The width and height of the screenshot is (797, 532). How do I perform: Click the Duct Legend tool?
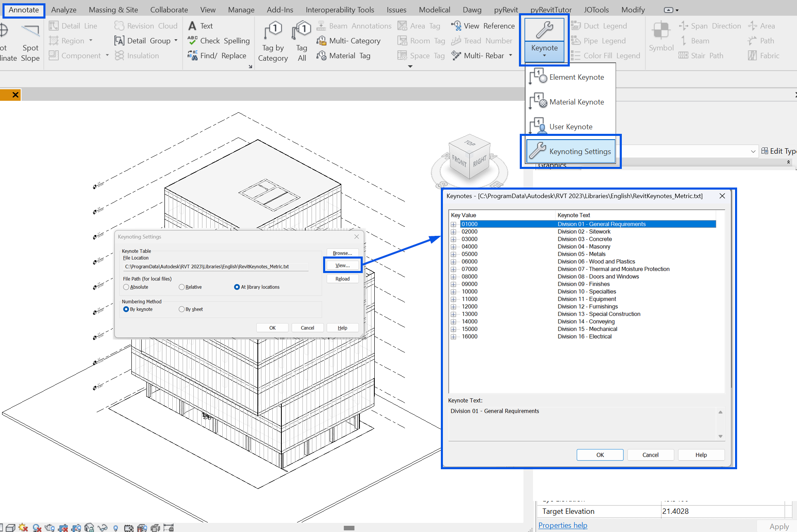(x=599, y=26)
